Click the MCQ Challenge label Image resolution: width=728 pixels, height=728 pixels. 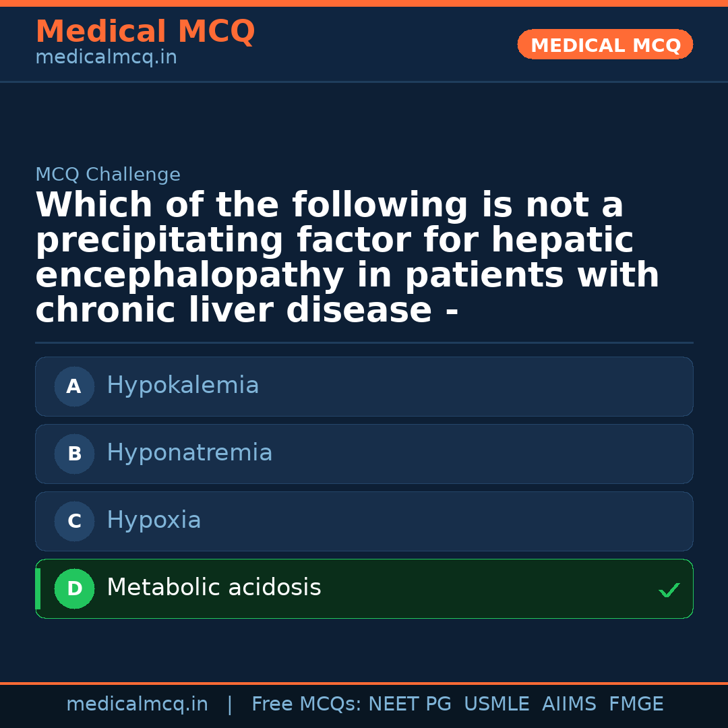[x=108, y=175]
